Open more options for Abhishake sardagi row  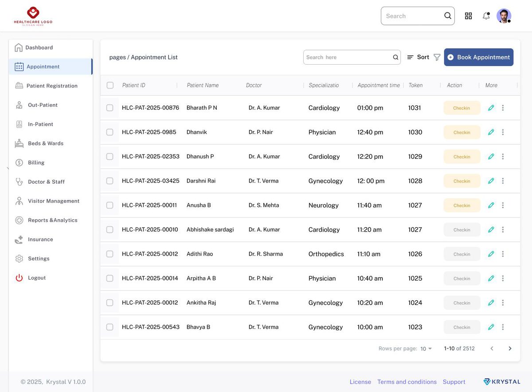503,229
